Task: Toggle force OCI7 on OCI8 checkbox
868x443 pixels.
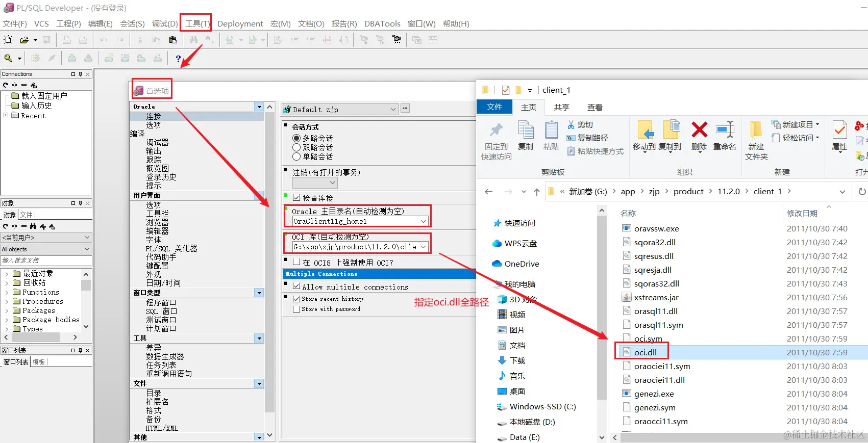Action: coord(296,262)
